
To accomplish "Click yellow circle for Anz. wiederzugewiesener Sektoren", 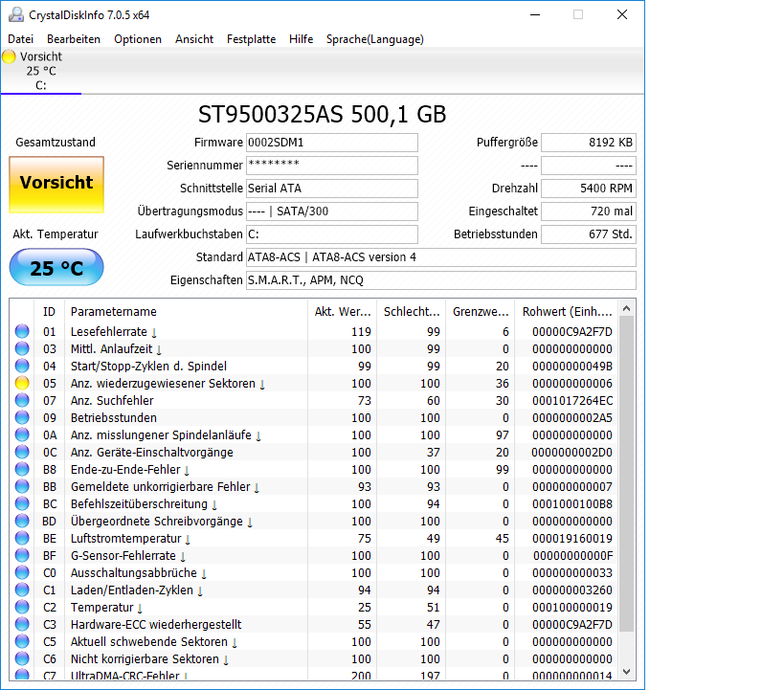I will (22, 383).
